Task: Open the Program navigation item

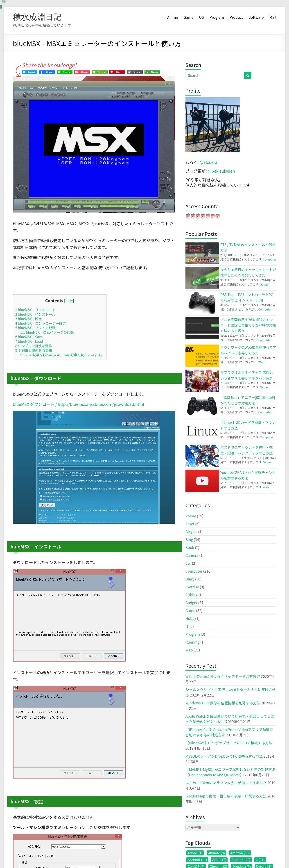Action: 217,18
